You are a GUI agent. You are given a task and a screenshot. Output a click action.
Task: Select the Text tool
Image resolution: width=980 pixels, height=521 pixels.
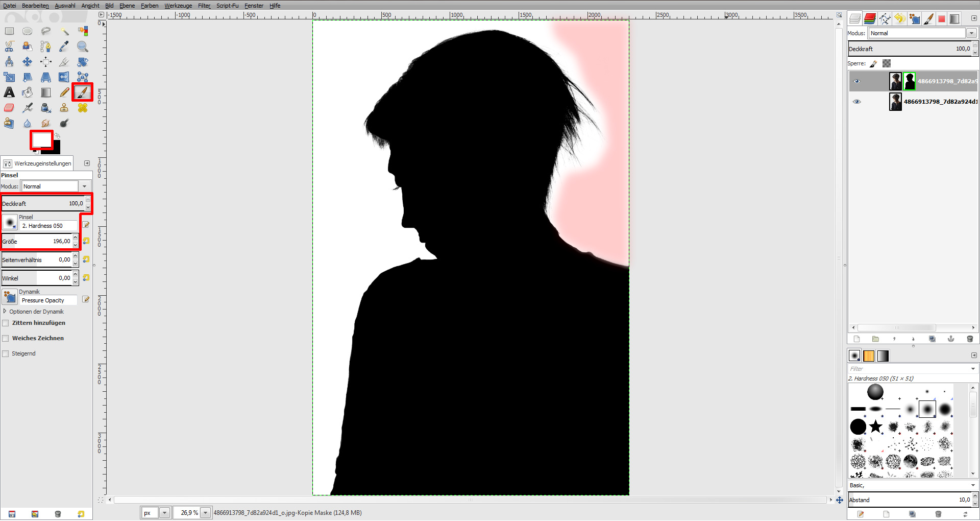9,92
